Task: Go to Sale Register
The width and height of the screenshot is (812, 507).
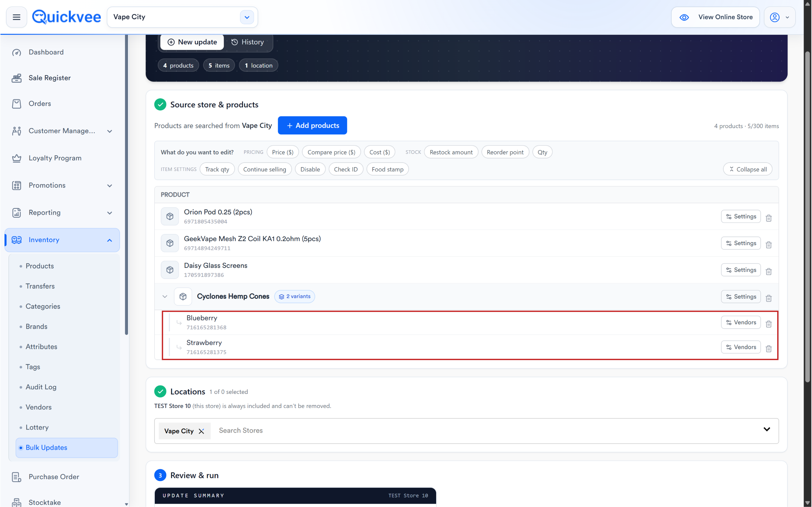Action: [x=49, y=78]
